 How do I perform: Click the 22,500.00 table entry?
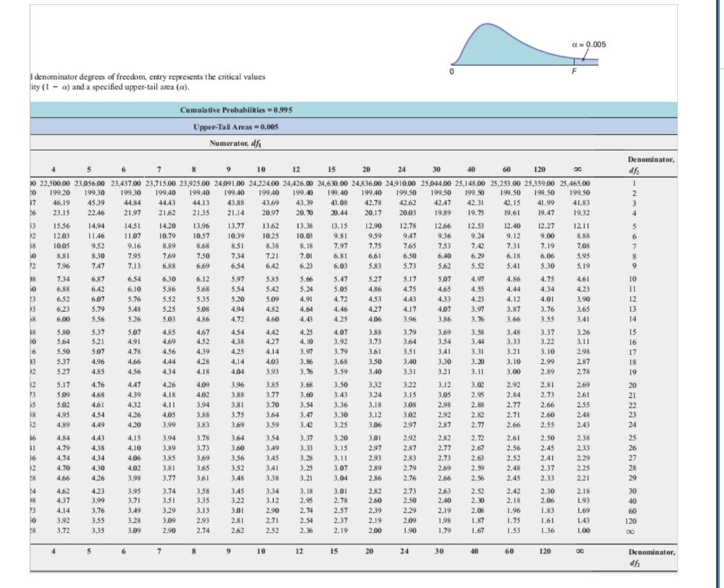54,183
